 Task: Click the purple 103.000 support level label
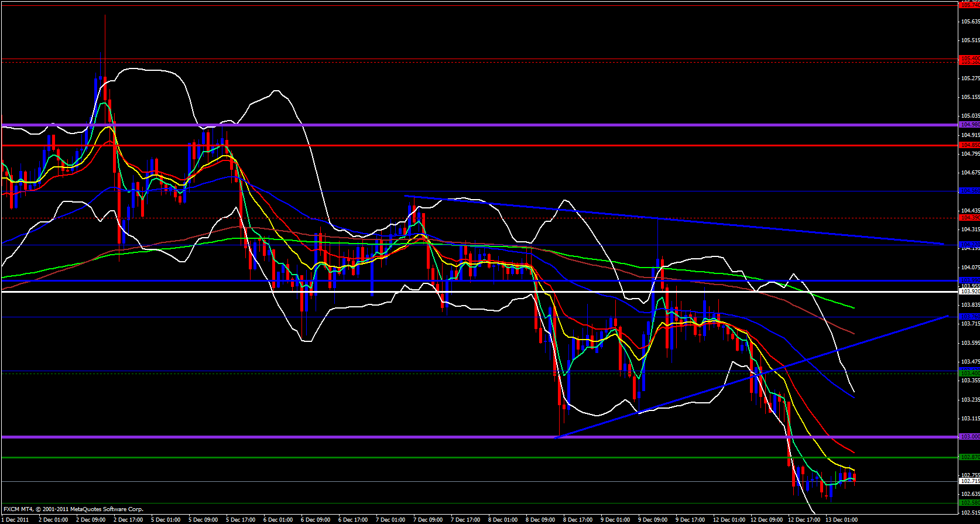click(969, 437)
